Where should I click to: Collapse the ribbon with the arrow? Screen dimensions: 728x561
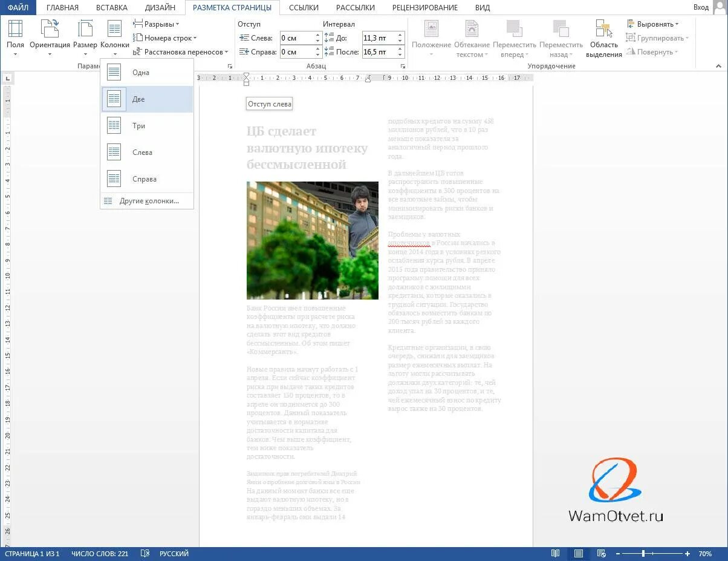(x=719, y=66)
